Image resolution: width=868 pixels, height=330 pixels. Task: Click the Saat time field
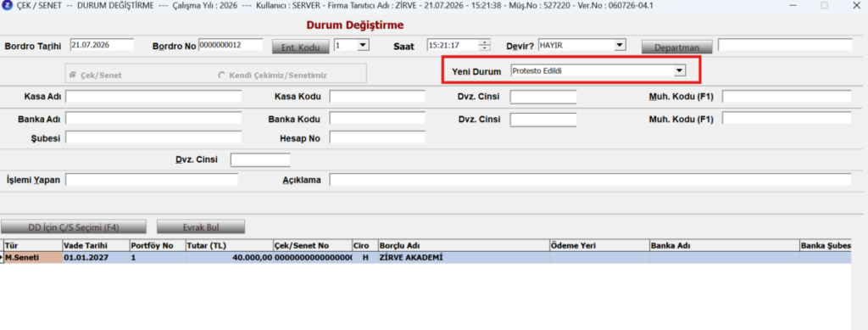pyautogui.click(x=453, y=46)
